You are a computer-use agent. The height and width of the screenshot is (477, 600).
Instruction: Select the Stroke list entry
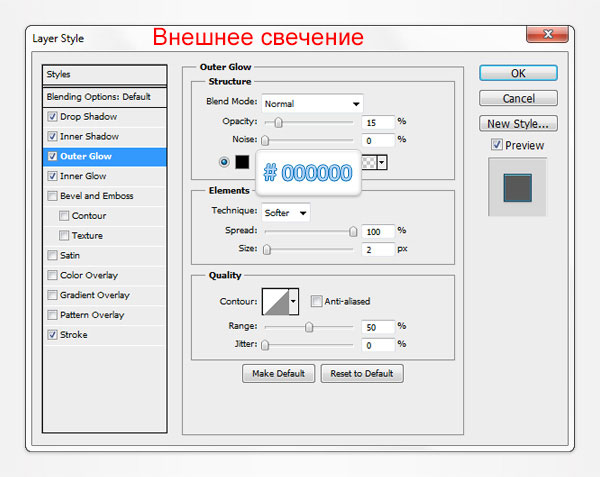(105, 335)
